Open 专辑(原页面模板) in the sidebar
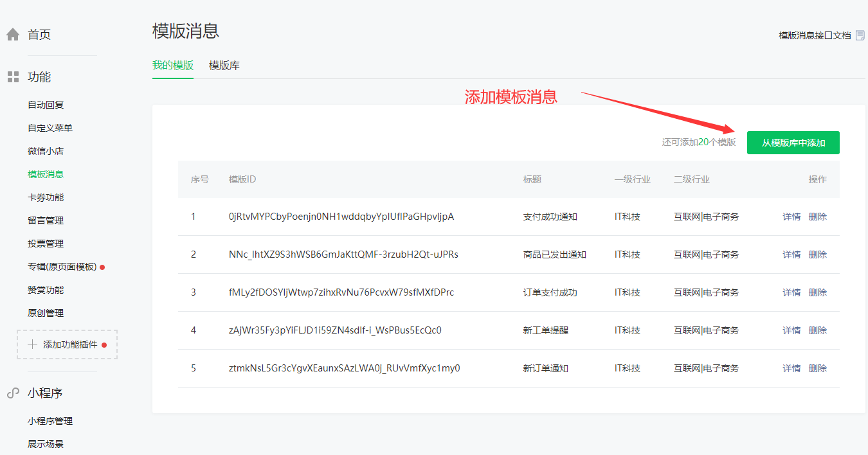 pyautogui.click(x=62, y=267)
